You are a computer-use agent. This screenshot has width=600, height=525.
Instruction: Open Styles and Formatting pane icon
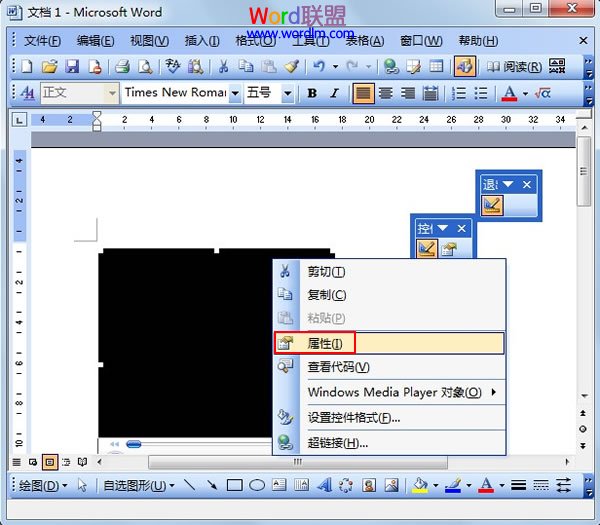tap(28, 93)
